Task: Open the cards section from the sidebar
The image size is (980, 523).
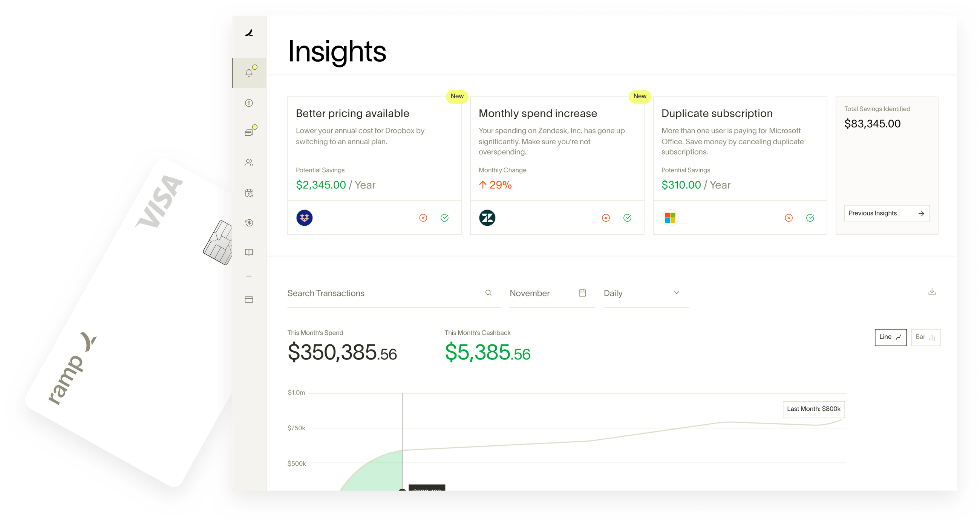Action: click(249, 131)
